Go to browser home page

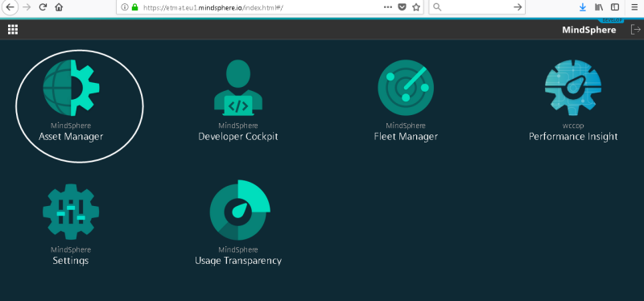coord(59,7)
